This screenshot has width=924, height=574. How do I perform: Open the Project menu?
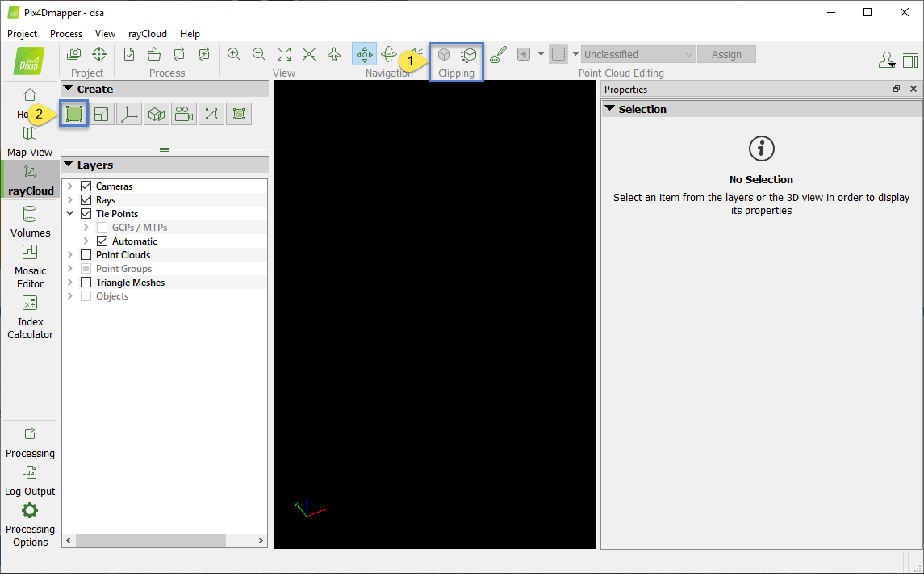pos(22,34)
